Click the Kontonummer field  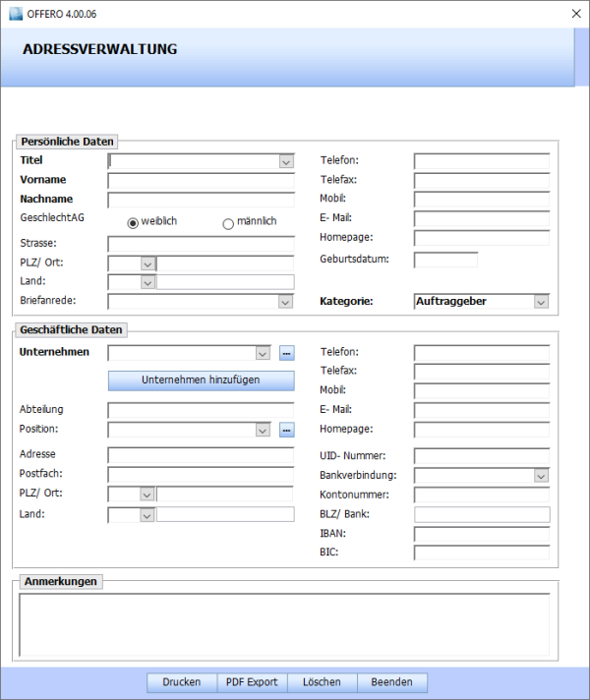[x=482, y=496]
